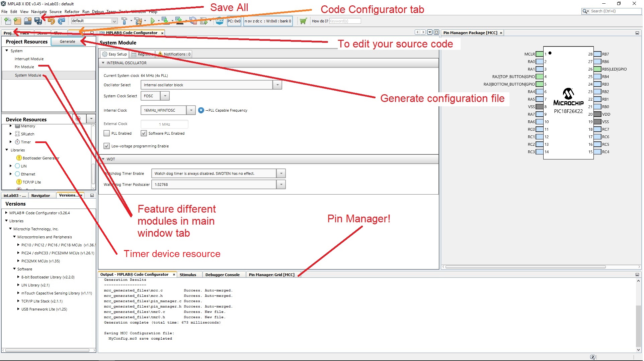Click the RA2 TOP_BUTTON GPIO pin box
644x361 pixels.
click(539, 77)
